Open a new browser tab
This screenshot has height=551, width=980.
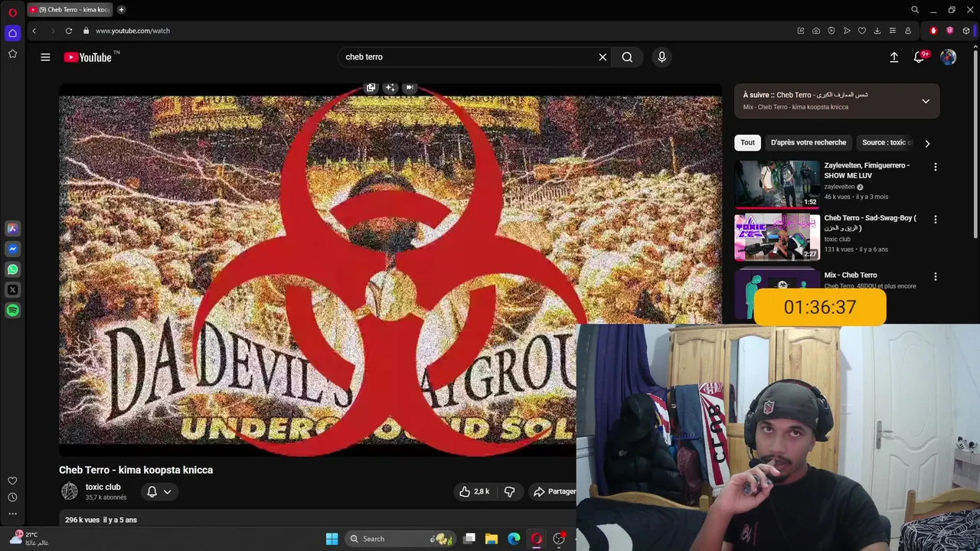[121, 10]
